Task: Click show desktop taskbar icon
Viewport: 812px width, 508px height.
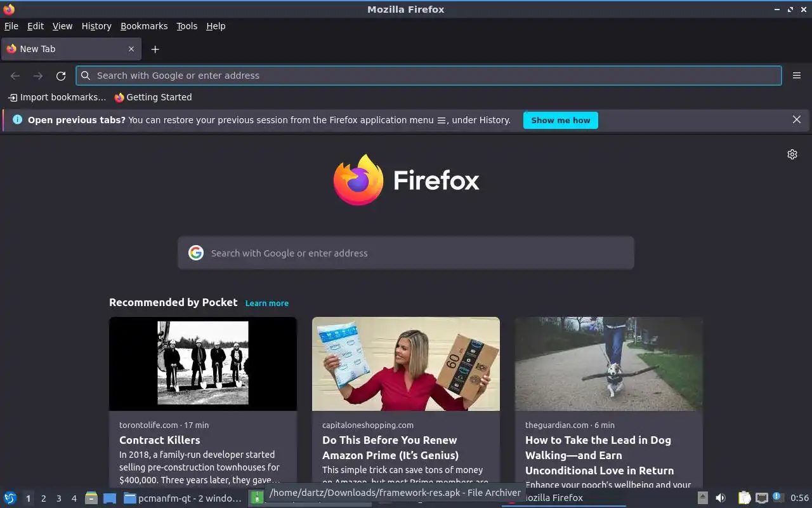Action: point(109,498)
